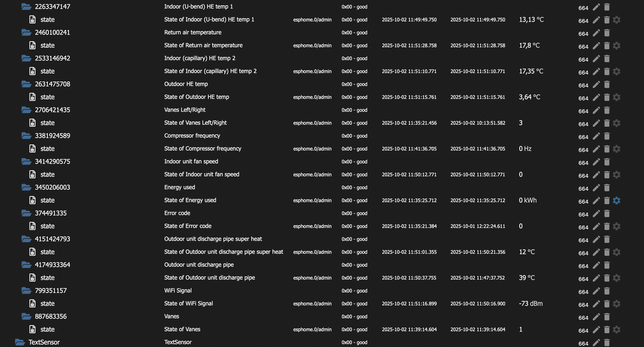Select state under Vanes Left/Right folder
Viewport: 644px width, 347px height.
pyautogui.click(x=47, y=123)
